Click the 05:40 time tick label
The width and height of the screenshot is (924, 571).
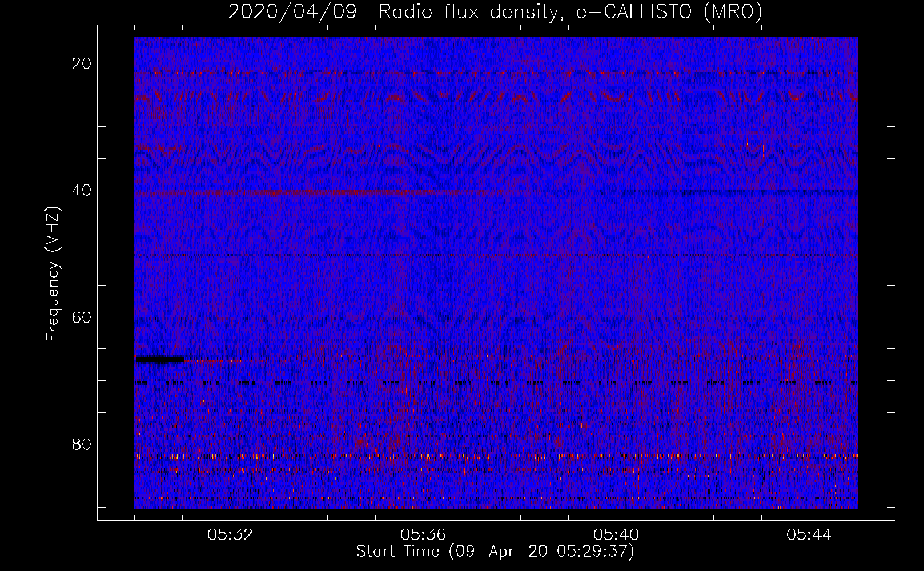coord(617,535)
